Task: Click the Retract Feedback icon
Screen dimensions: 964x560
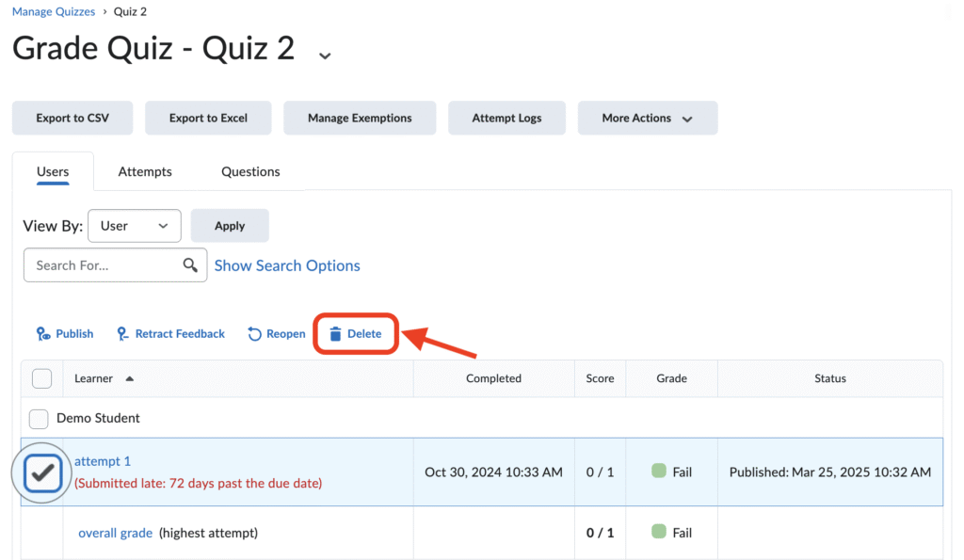Action: tap(122, 334)
